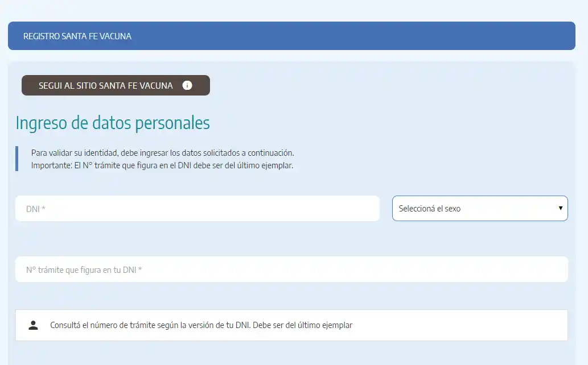Click inside the DNI input field

click(x=197, y=208)
